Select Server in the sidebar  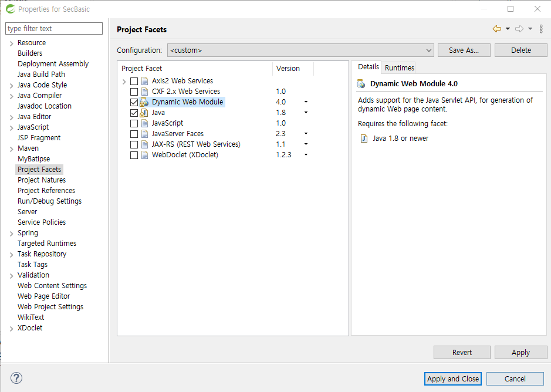[x=27, y=212]
